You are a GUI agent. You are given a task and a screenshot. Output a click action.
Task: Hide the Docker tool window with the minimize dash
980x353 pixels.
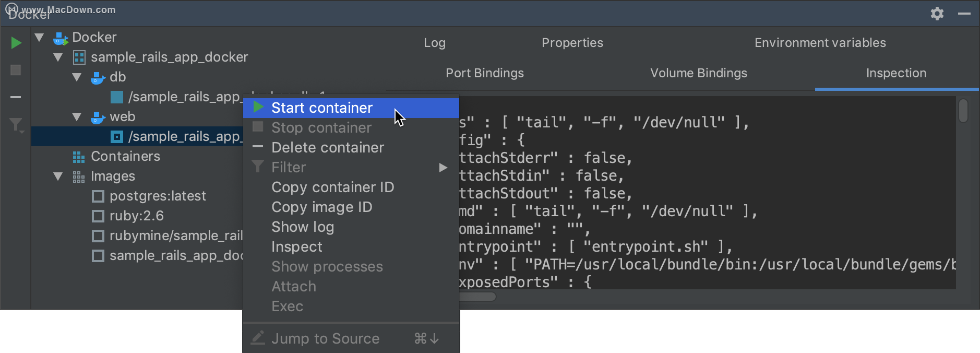pos(964,14)
